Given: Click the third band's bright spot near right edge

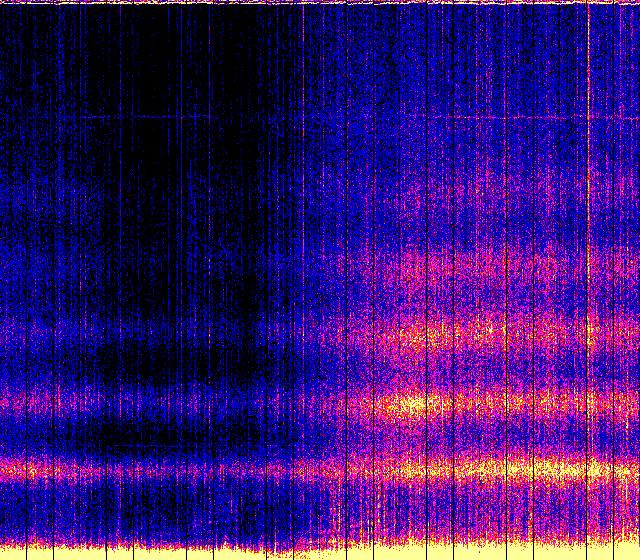Looking at the screenshot, I should coord(590,330).
